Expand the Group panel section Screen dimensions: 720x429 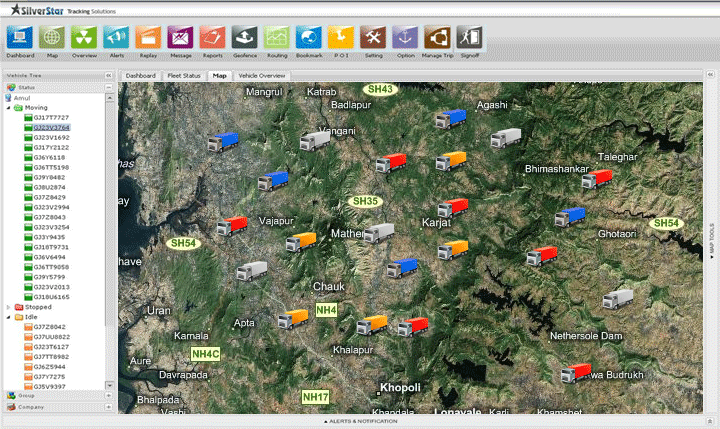coord(109,395)
